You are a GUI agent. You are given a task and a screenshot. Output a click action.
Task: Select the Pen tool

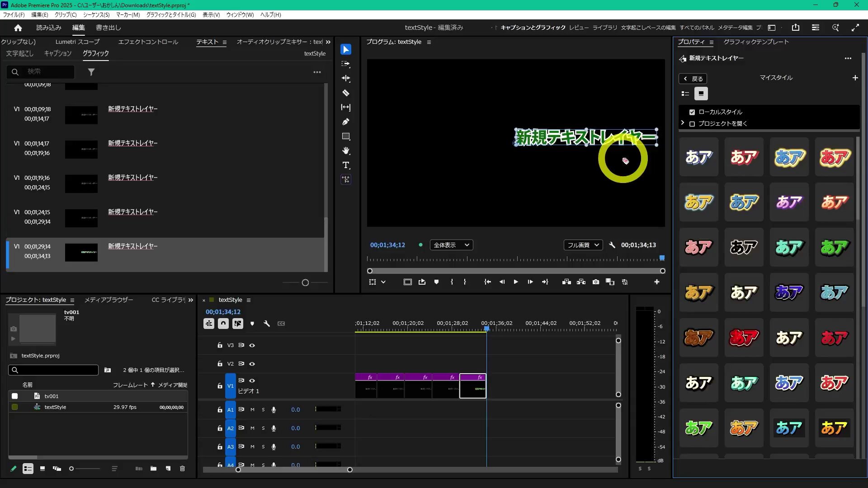pos(346,122)
